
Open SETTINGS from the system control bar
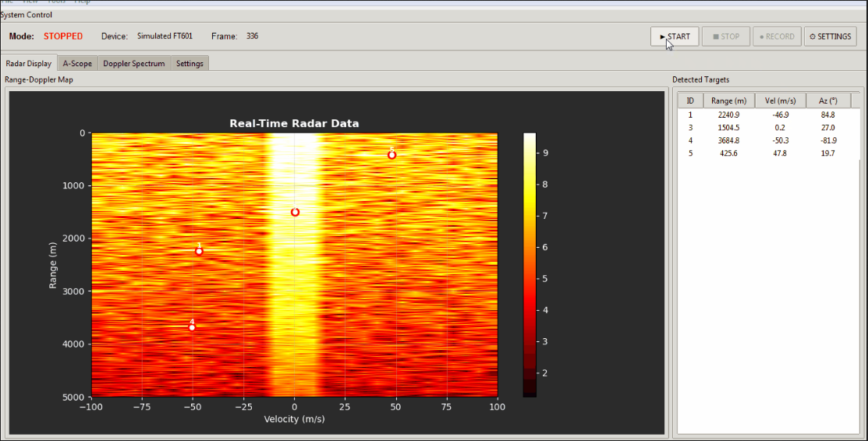(830, 37)
